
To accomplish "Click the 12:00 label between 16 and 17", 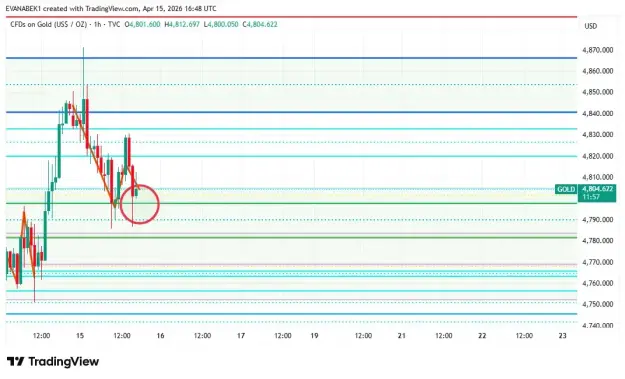I will (x=202, y=336).
